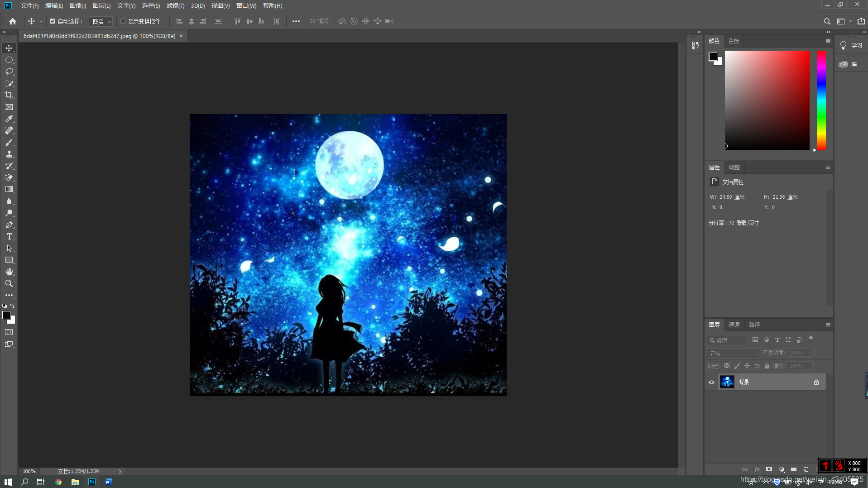The height and width of the screenshot is (488, 868).
Task: Open the Layers panel options menu
Action: [x=828, y=325]
